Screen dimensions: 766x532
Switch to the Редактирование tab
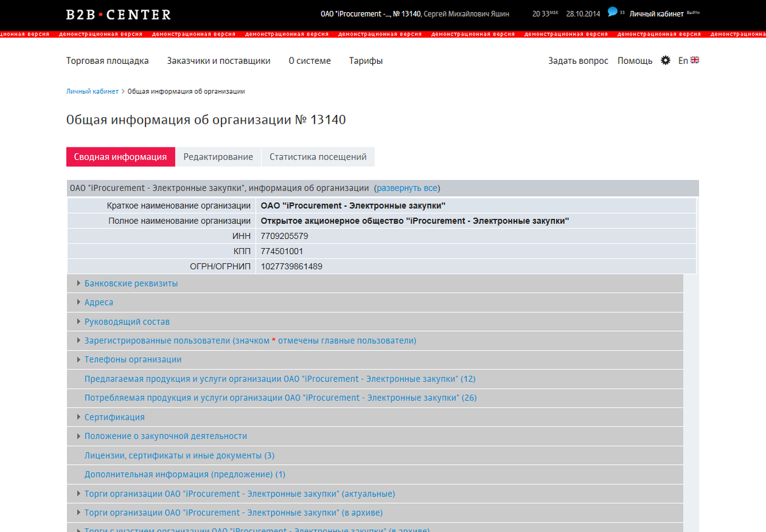click(218, 157)
